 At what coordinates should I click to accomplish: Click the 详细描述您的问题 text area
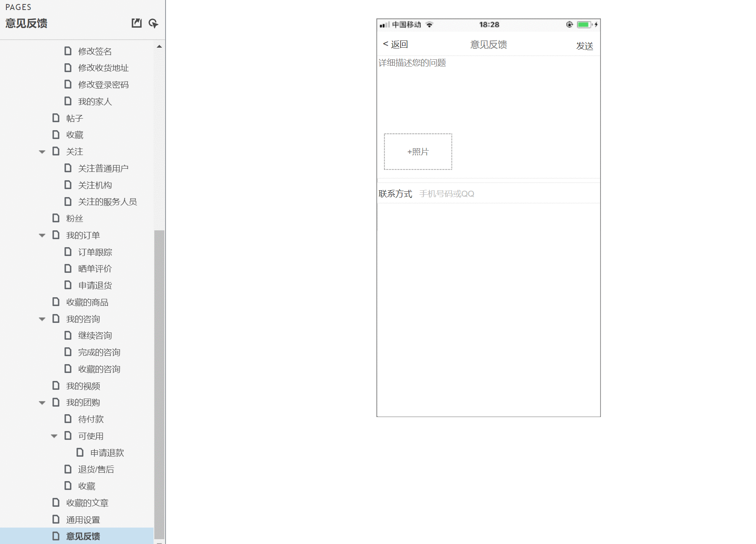click(x=489, y=95)
